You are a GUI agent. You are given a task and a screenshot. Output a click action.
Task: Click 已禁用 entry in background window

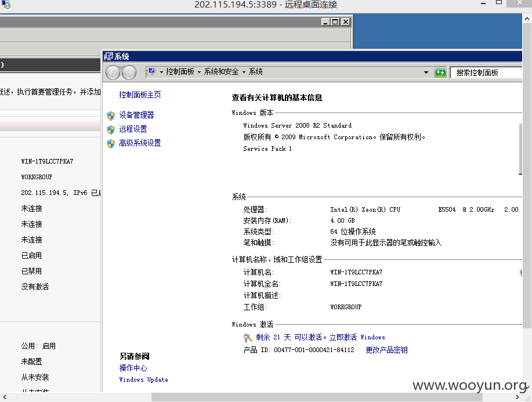31,271
